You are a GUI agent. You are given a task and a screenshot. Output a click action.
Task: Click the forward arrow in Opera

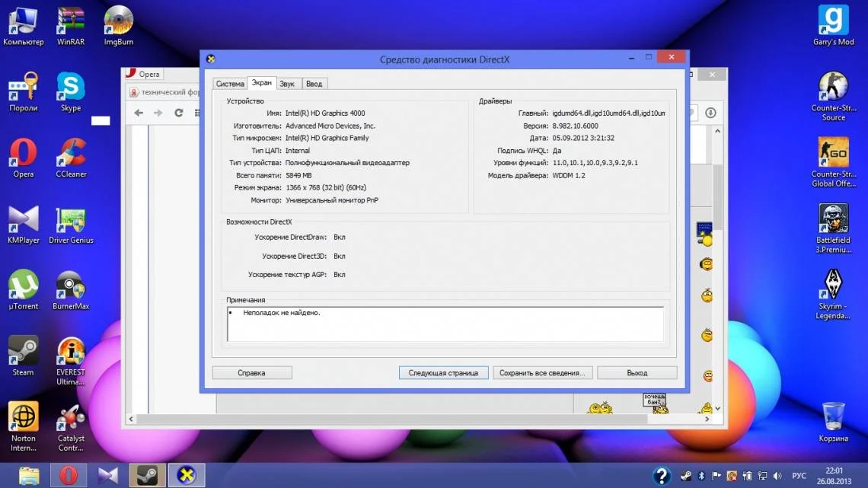(x=158, y=113)
